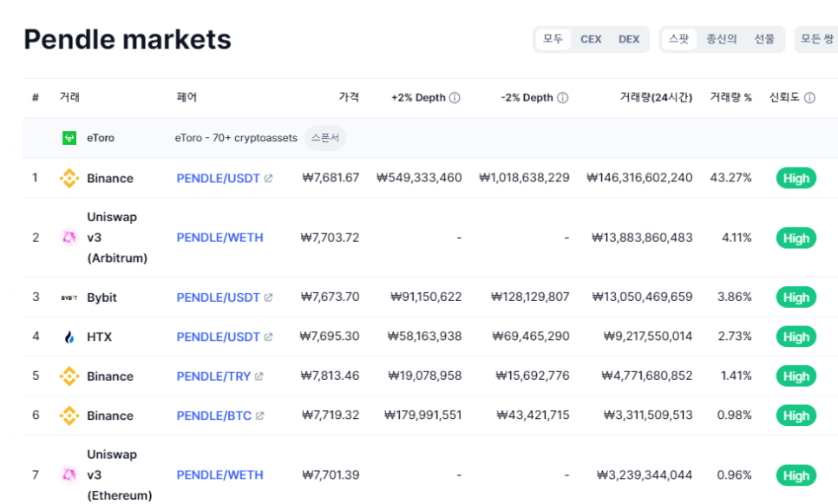Image resolution: width=838 pixels, height=504 pixels.
Task: Open Uniswap Arbitrum PENDLE/WETH pair link
Action: coord(219,238)
